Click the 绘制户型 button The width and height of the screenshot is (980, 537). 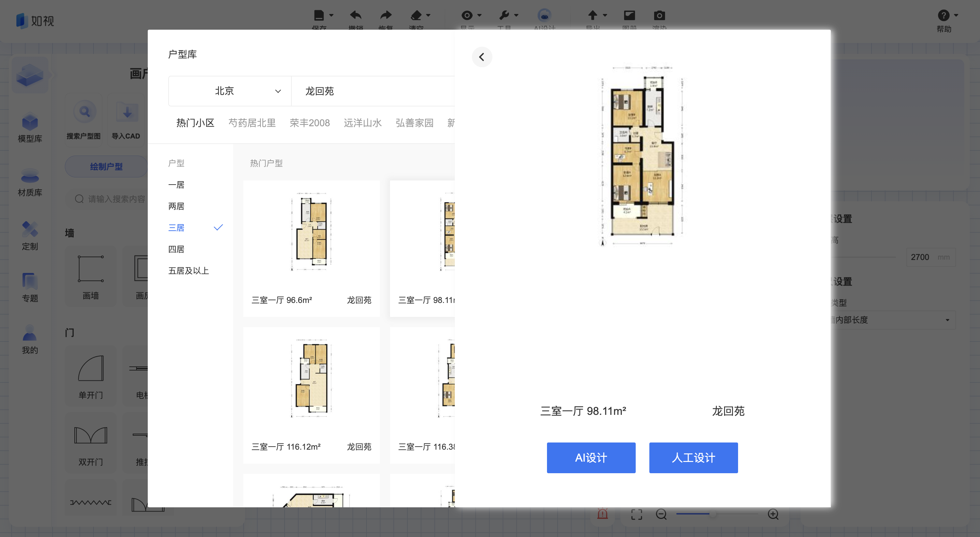pos(106,166)
